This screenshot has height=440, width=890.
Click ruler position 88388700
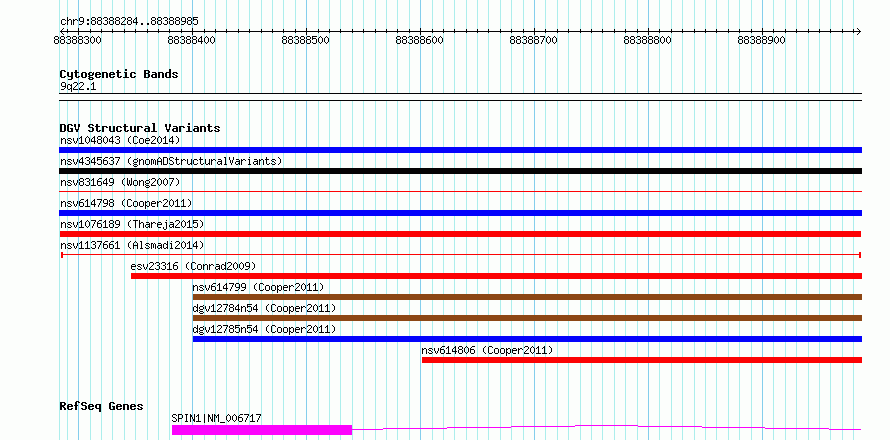click(x=534, y=40)
